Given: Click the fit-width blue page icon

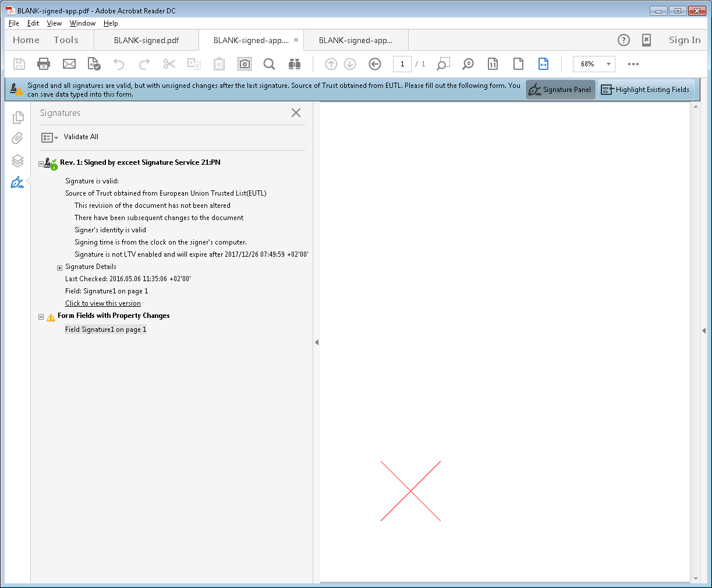Looking at the screenshot, I should point(543,64).
